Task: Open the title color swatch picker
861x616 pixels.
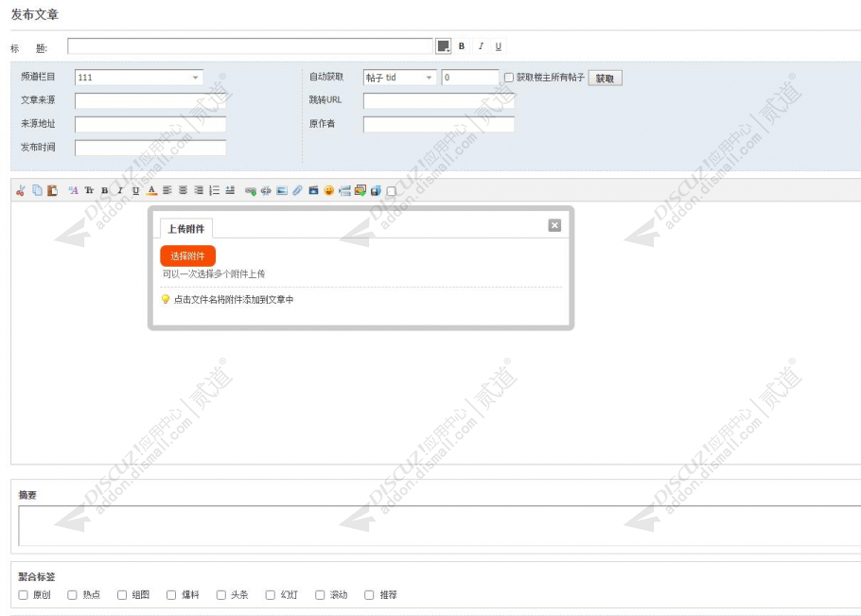Action: tap(443, 46)
